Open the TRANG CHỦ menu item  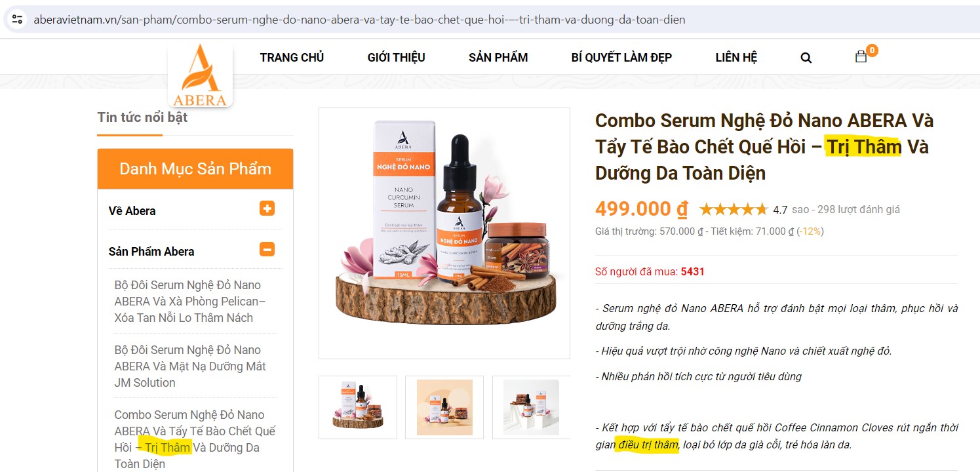(292, 58)
